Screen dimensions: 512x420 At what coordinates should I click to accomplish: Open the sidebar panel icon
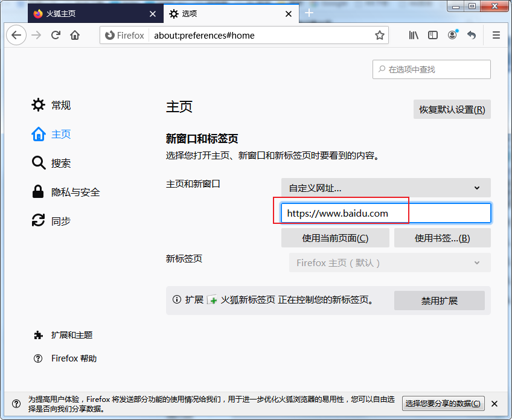coord(432,35)
